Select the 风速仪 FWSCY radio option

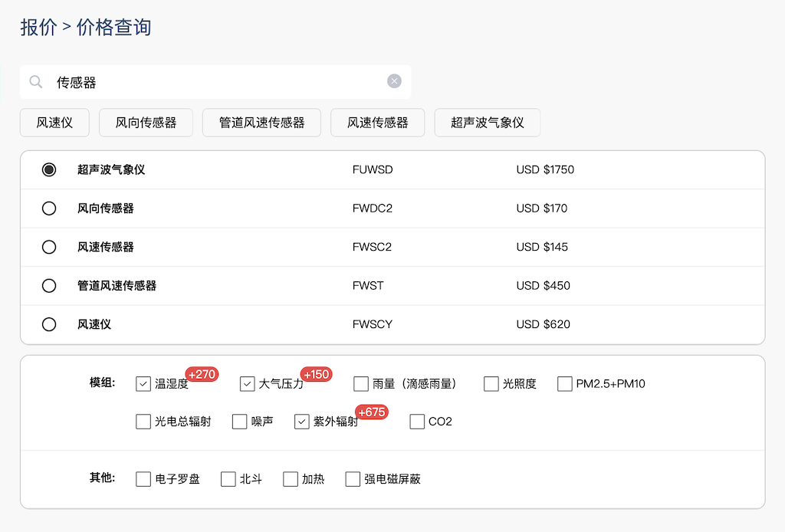pyautogui.click(x=49, y=324)
